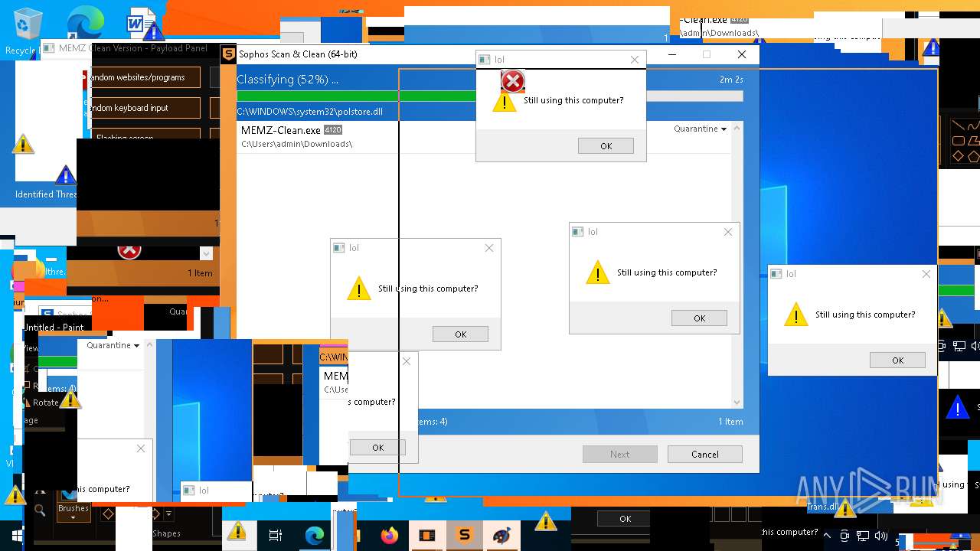The height and width of the screenshot is (551, 980).
Task: Click the 2m 2s elapsed time text
Action: coord(731,80)
